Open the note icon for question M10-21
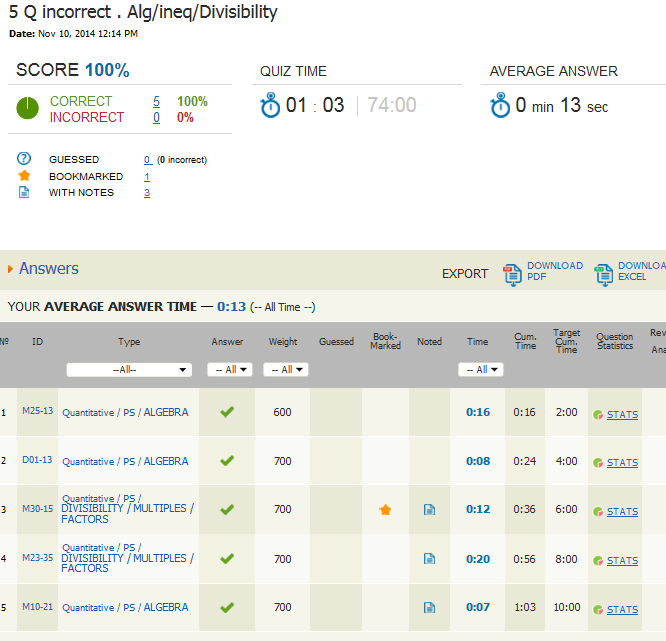 429,608
